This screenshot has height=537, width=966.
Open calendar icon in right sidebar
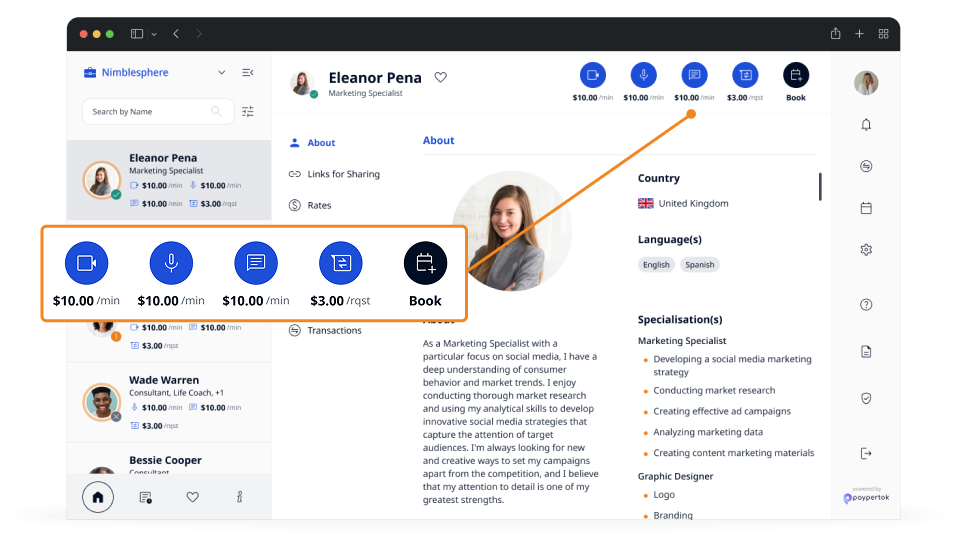(x=866, y=208)
